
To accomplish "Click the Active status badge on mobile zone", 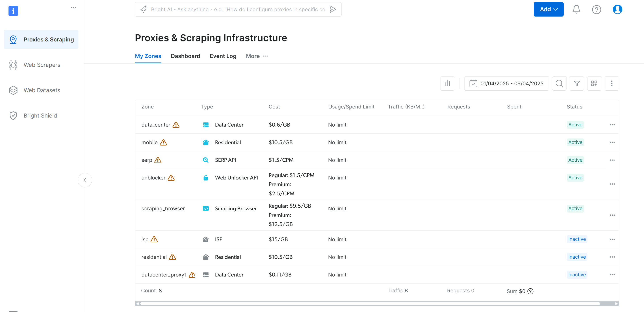I will point(575,142).
